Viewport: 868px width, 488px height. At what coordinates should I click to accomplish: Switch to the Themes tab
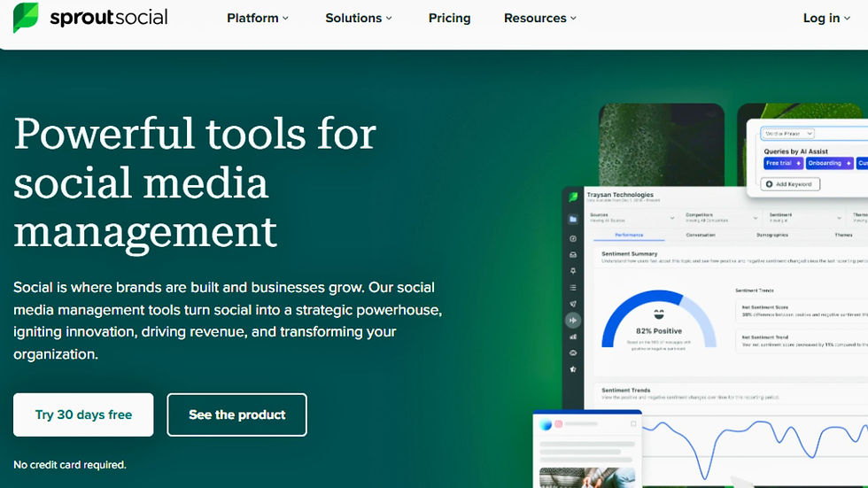[x=843, y=236]
